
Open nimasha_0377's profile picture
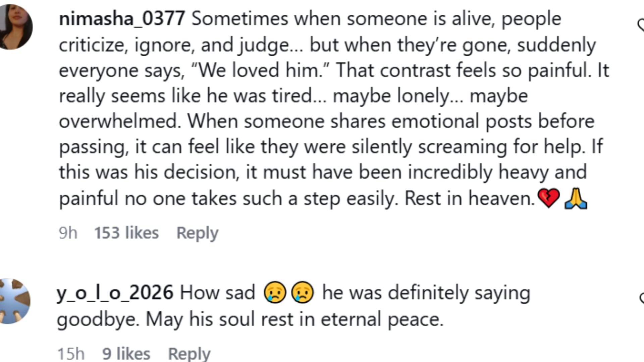coord(16,27)
